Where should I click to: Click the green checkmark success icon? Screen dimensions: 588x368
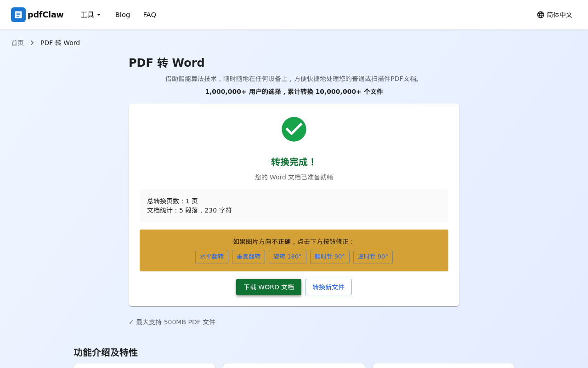[x=294, y=129]
